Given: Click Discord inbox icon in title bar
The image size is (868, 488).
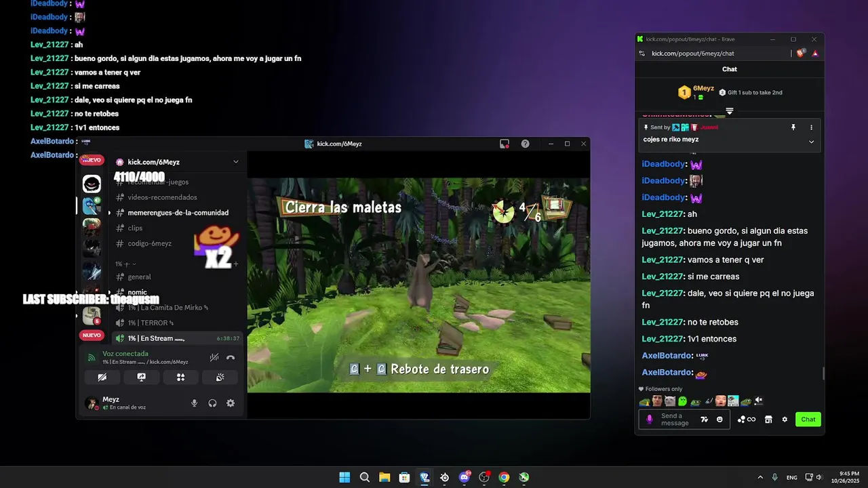Looking at the screenshot, I should point(505,144).
